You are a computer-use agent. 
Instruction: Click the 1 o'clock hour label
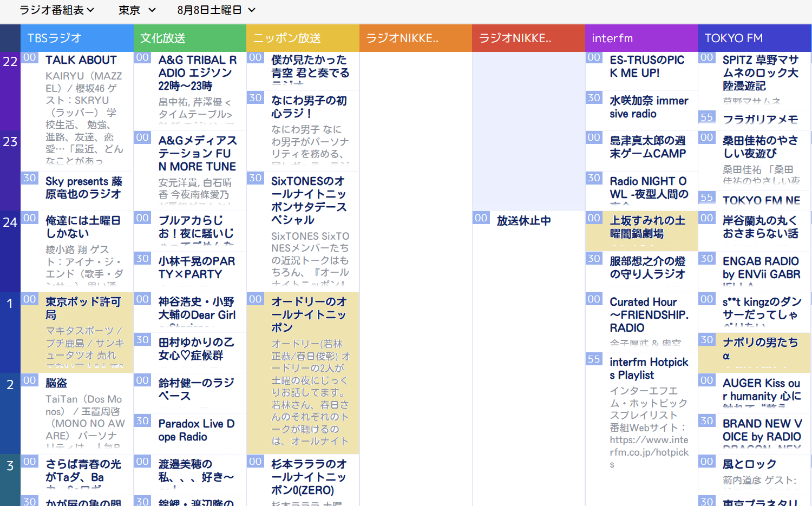point(10,303)
